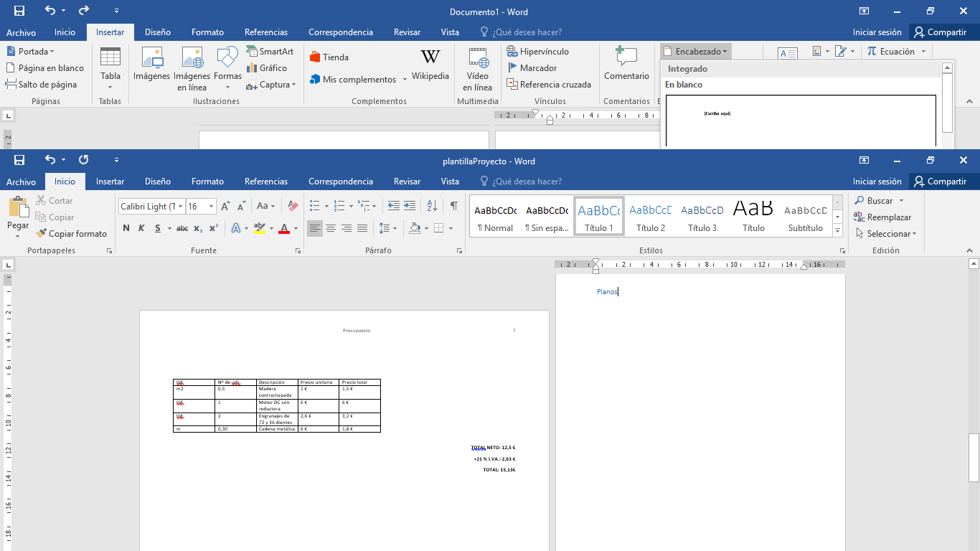Open the font size 16 dropdown
The image size is (980, 551).
point(211,207)
